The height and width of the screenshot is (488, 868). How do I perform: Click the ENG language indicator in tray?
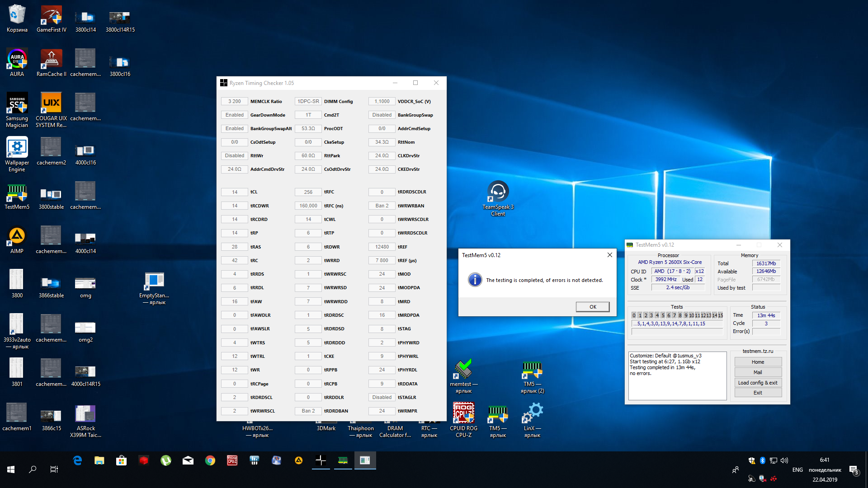pyautogui.click(x=797, y=470)
